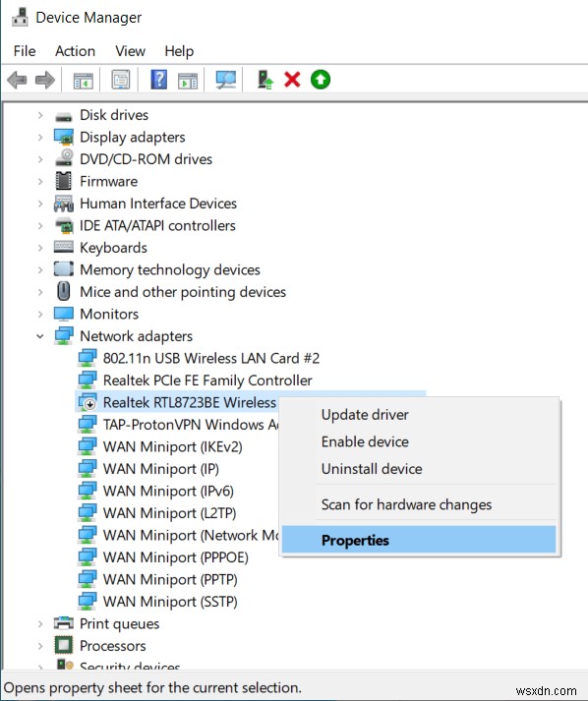Click the Monitors category icon
The image size is (588, 701).
[64, 314]
